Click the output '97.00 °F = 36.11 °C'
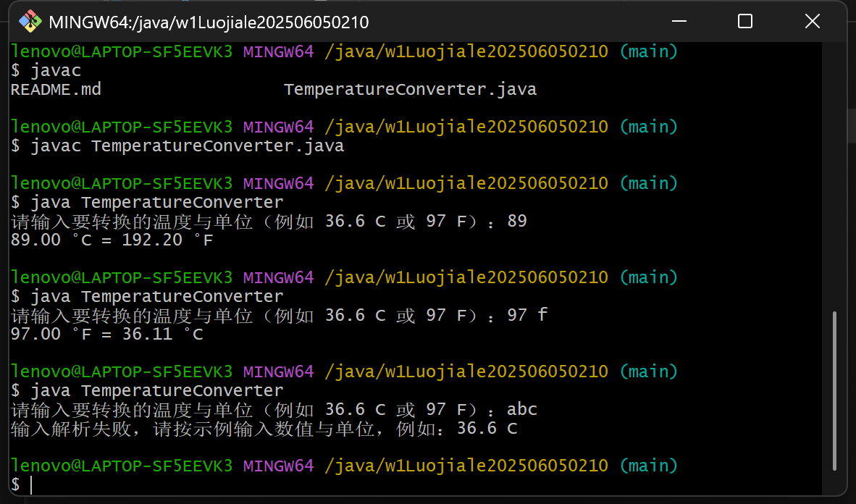This screenshot has width=856, height=504. 107,335
